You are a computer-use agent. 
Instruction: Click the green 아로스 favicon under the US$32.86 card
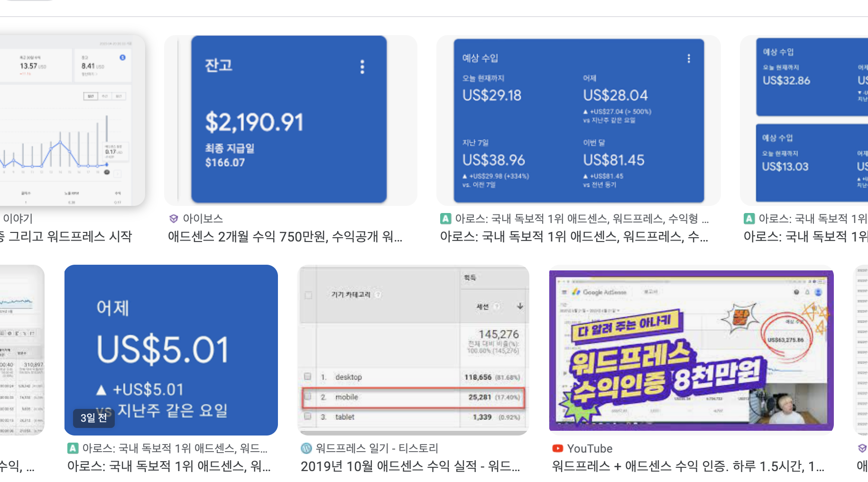tap(749, 219)
